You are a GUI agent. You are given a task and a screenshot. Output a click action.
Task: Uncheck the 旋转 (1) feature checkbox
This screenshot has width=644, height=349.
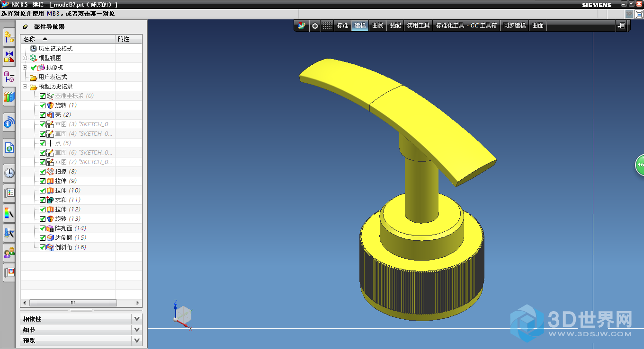point(43,105)
